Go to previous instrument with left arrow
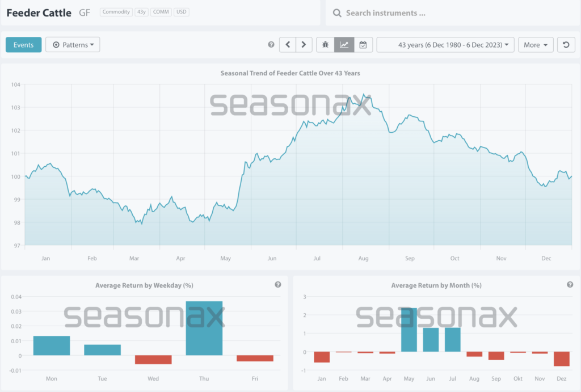The image size is (581, 392). point(288,45)
